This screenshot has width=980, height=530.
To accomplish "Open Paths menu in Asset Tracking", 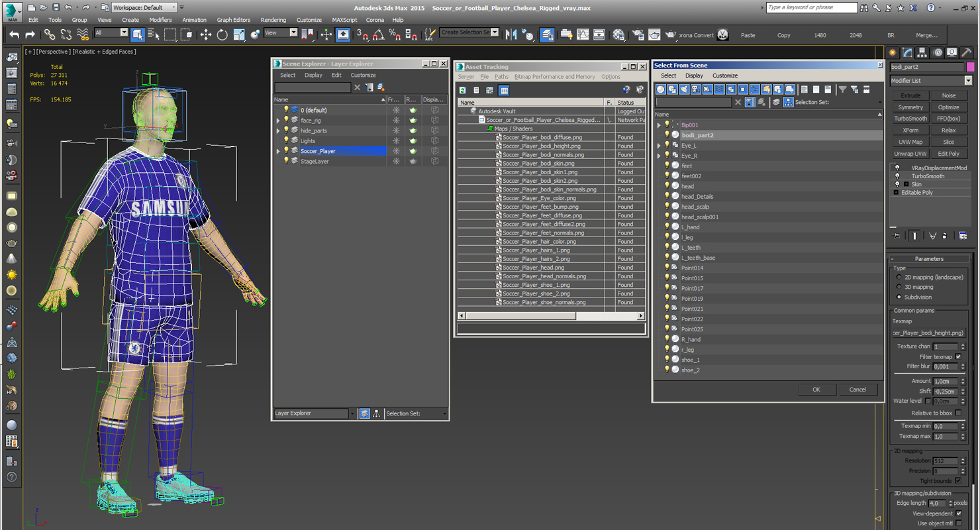I will point(501,77).
